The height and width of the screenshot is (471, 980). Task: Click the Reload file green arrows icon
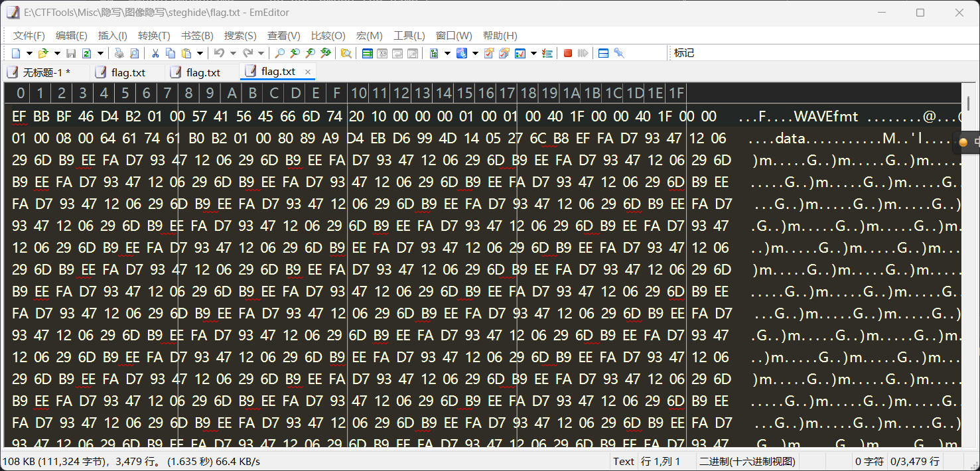[86, 53]
